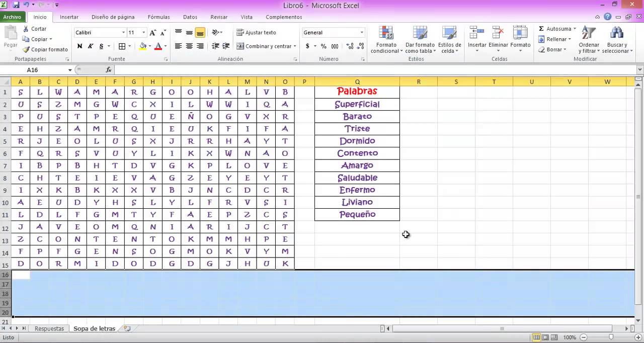This screenshot has width=644, height=343.
Task: Open Estilos de celda
Action: (x=449, y=40)
